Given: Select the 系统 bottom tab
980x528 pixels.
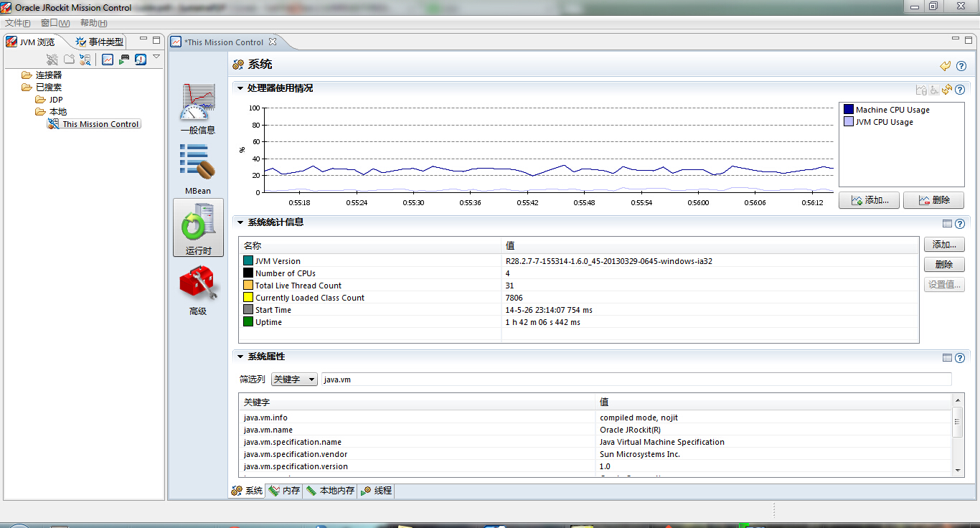Looking at the screenshot, I should point(248,491).
